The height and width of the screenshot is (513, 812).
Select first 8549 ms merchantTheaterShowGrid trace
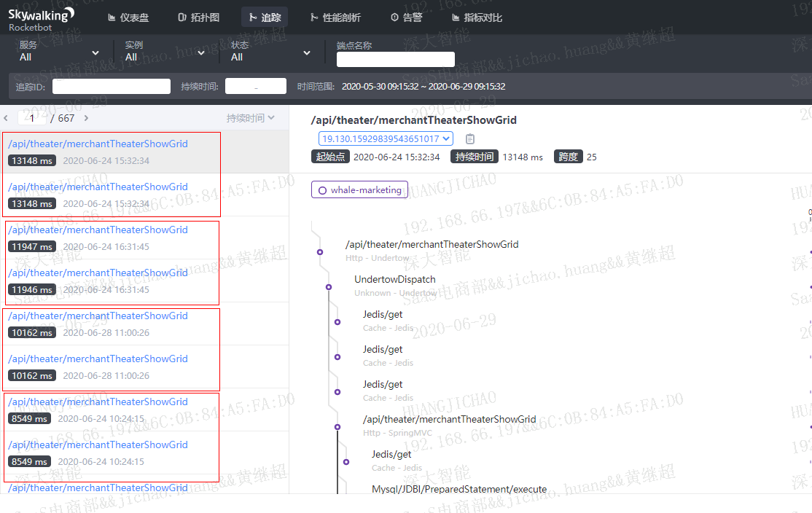click(144, 410)
